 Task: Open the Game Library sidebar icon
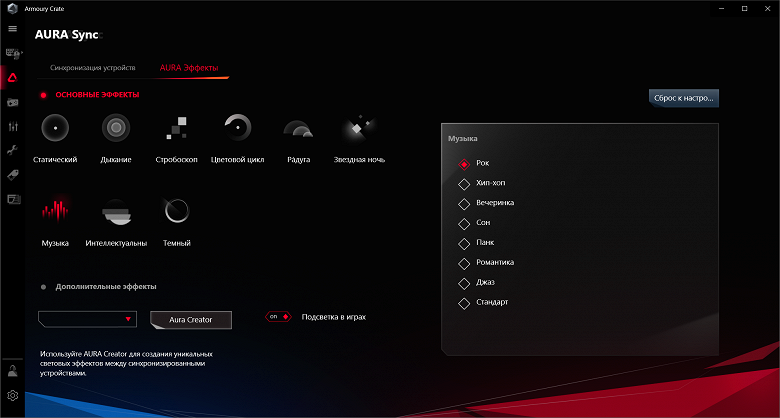coord(13,102)
